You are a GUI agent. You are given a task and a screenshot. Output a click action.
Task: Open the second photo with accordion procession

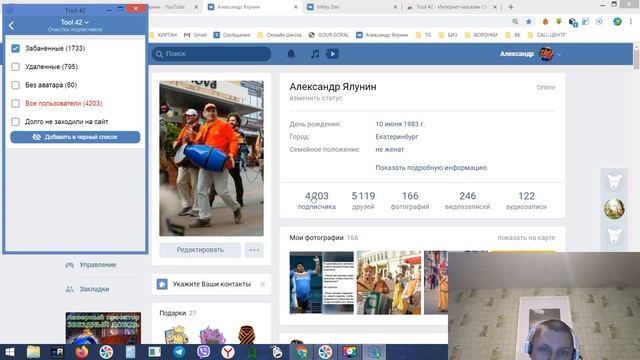(389, 282)
